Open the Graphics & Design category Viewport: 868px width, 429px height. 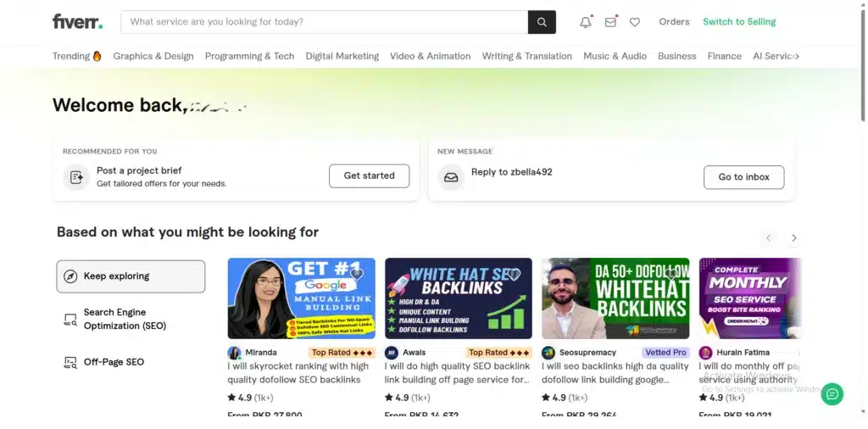coord(153,56)
